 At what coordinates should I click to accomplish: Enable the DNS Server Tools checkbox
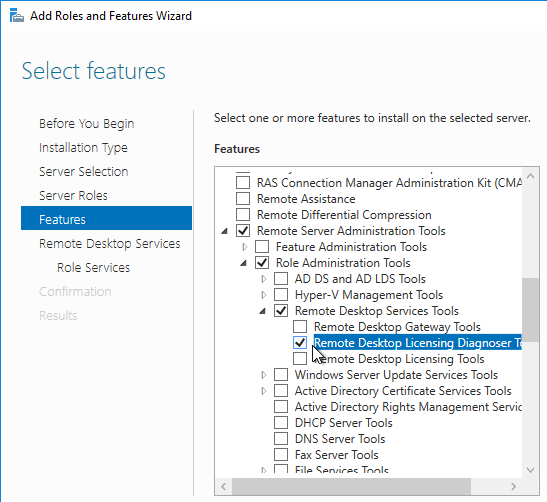pyautogui.click(x=281, y=439)
